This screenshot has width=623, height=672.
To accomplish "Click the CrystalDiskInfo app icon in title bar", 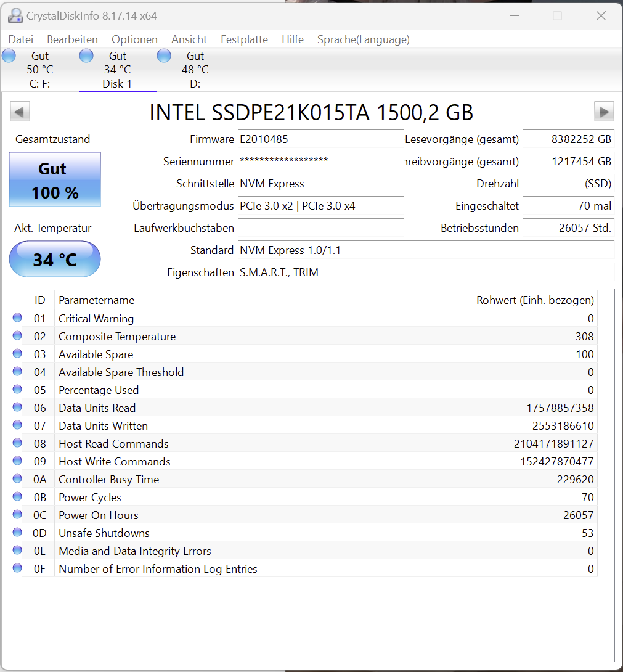I will tap(15, 15).
